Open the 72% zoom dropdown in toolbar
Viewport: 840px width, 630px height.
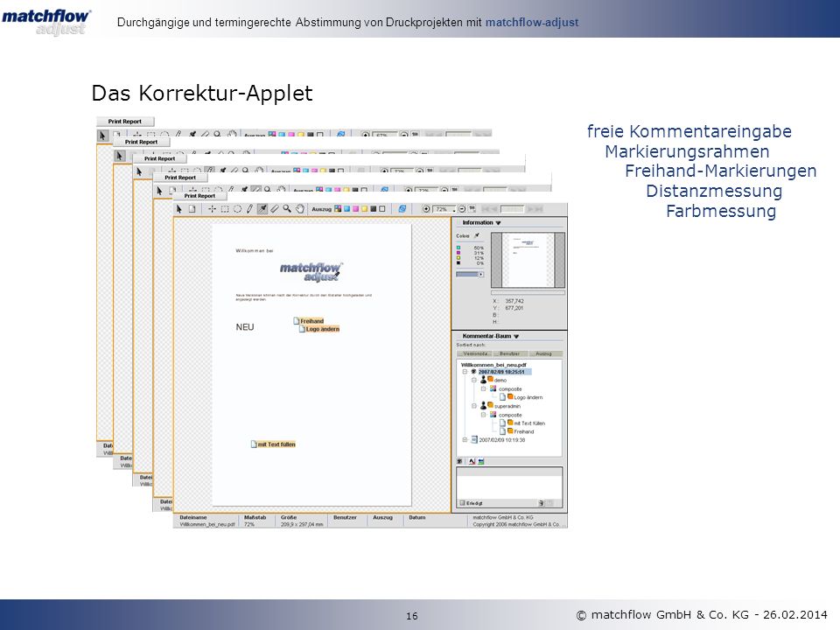(x=444, y=209)
